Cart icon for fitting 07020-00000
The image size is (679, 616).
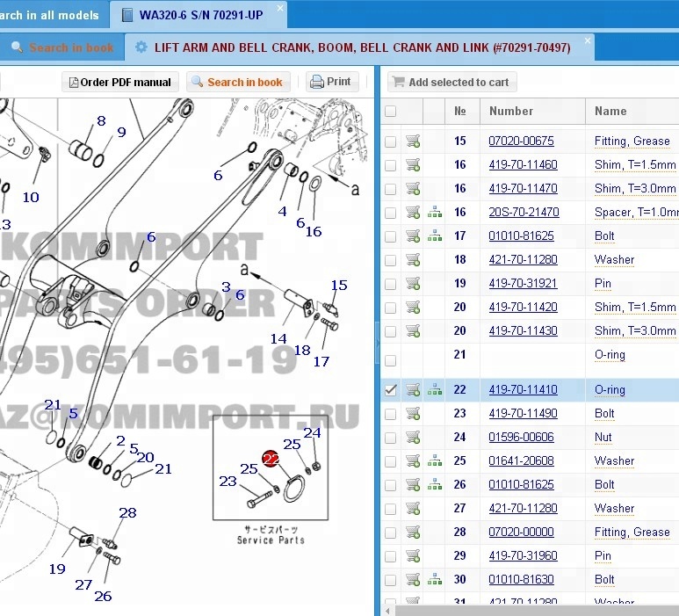(x=413, y=532)
